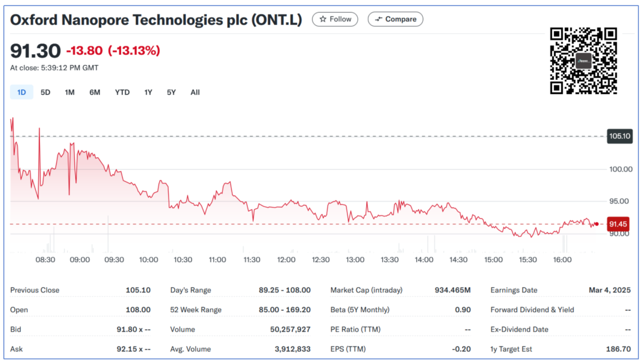This screenshot has width=644, height=363.
Task: Click the star icon in Follow button
Action: coord(323,19)
